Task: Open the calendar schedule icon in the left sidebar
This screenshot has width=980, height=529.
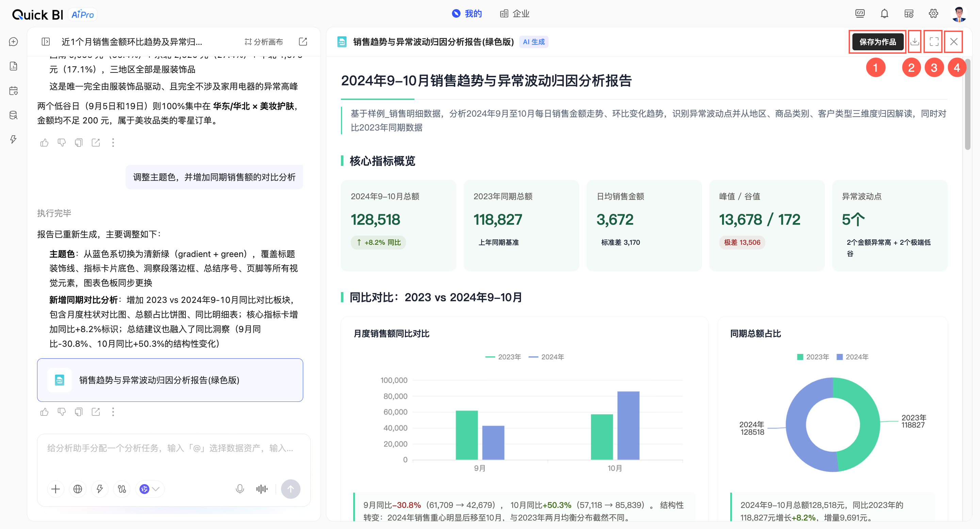Action: coord(14,91)
